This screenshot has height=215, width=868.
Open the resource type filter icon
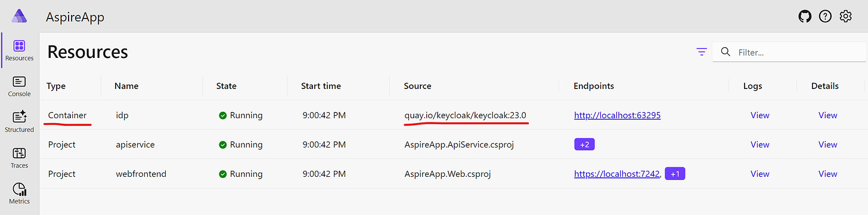[702, 52]
